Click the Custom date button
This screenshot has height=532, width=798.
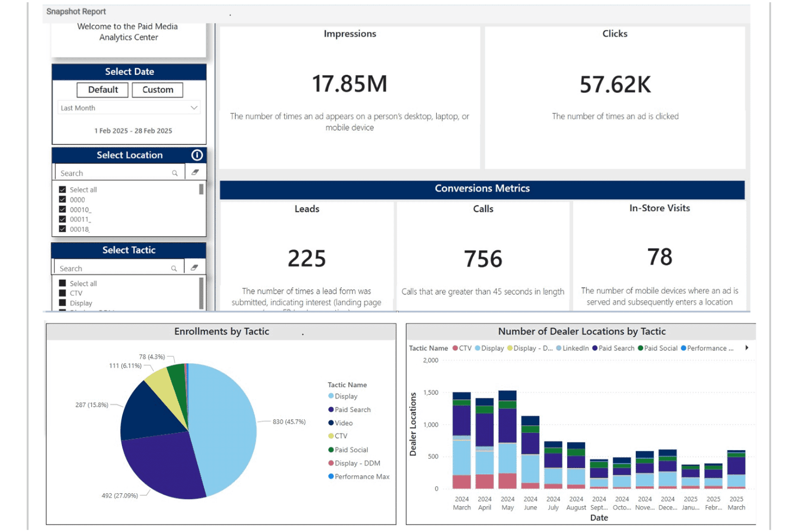(x=157, y=89)
